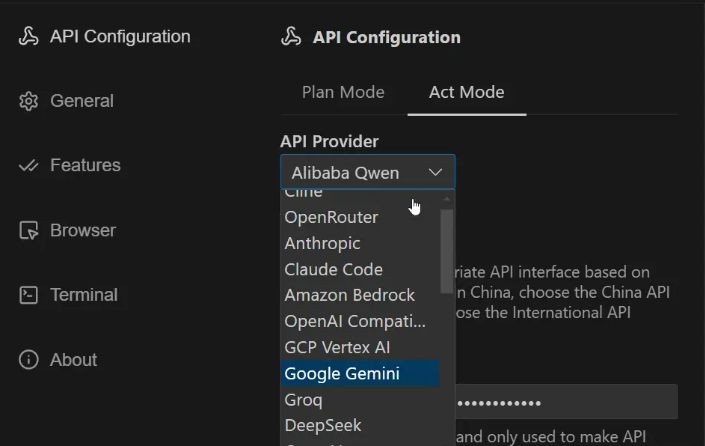Pick GCP Vertex AI provider

pos(360,347)
